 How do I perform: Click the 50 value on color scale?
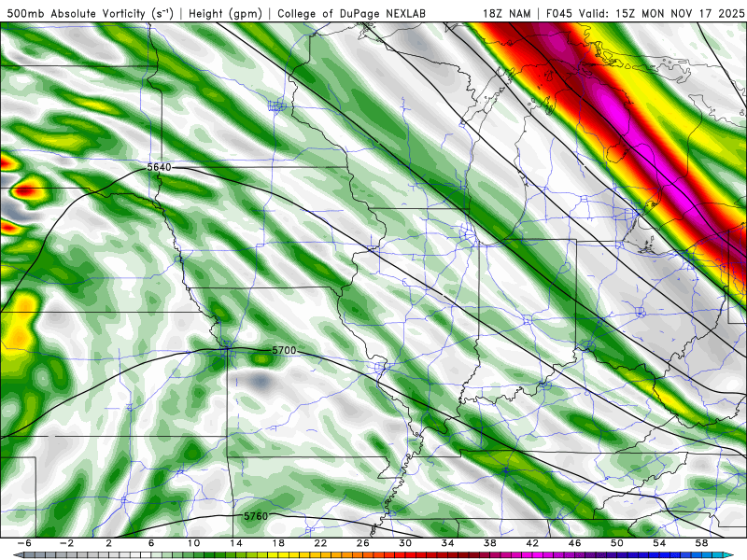coord(617,543)
